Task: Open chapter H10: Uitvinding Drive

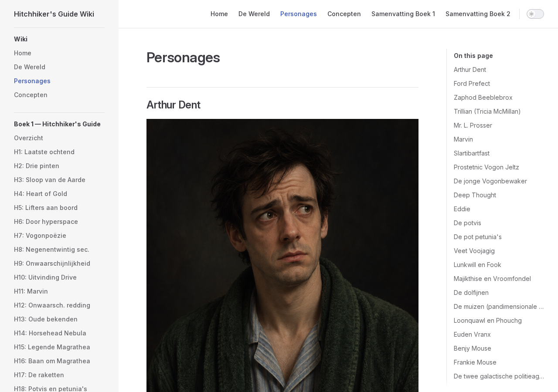Action: (45, 277)
